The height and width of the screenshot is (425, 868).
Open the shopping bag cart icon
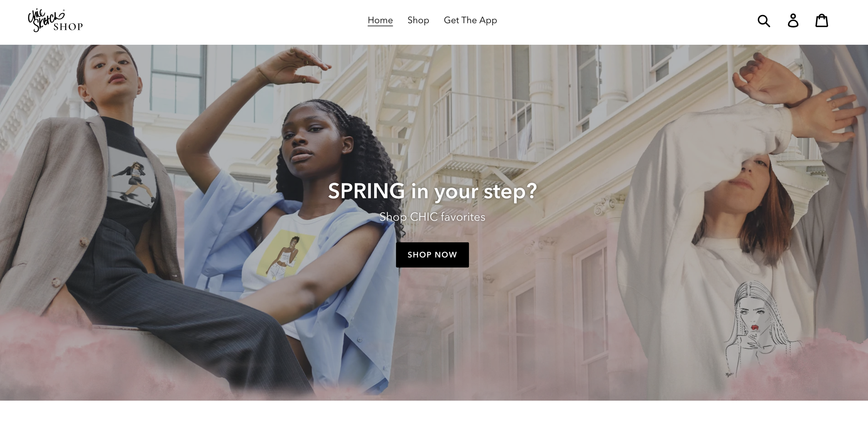pos(821,20)
